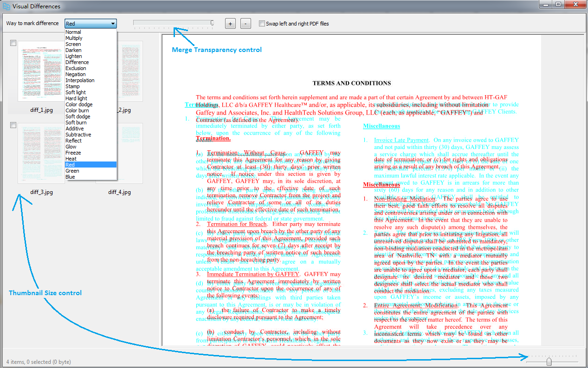Image resolution: width=588 pixels, height=368 pixels.
Task: Select the Blue option in list
Action: [x=91, y=177]
